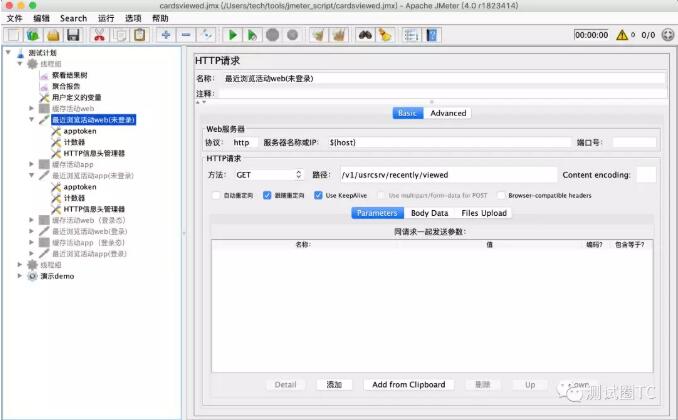
Task: Select the 察看结果树 listener node
Action: (x=69, y=75)
